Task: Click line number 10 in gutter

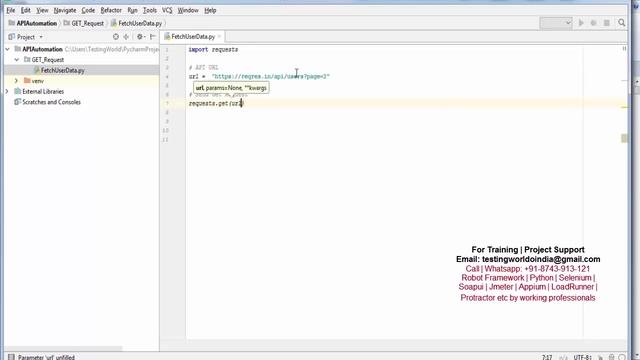Action: pos(165,131)
